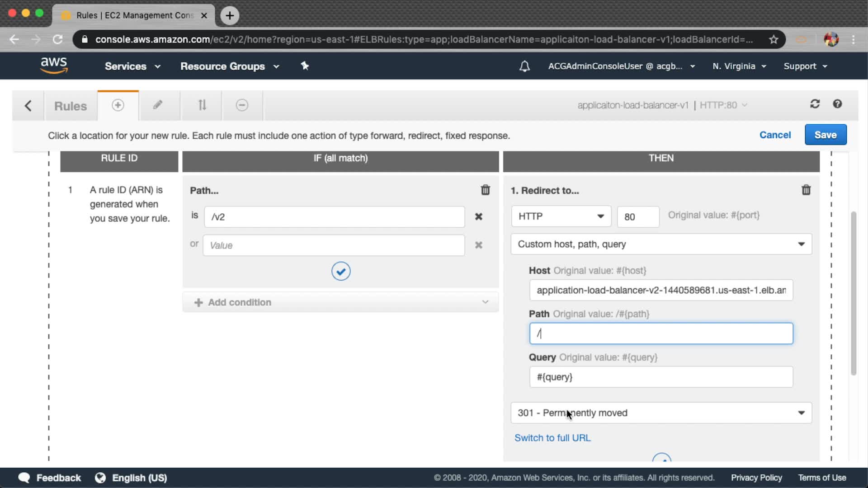
Task: Delete the Redirect action with trash icon
Action: (x=806, y=190)
